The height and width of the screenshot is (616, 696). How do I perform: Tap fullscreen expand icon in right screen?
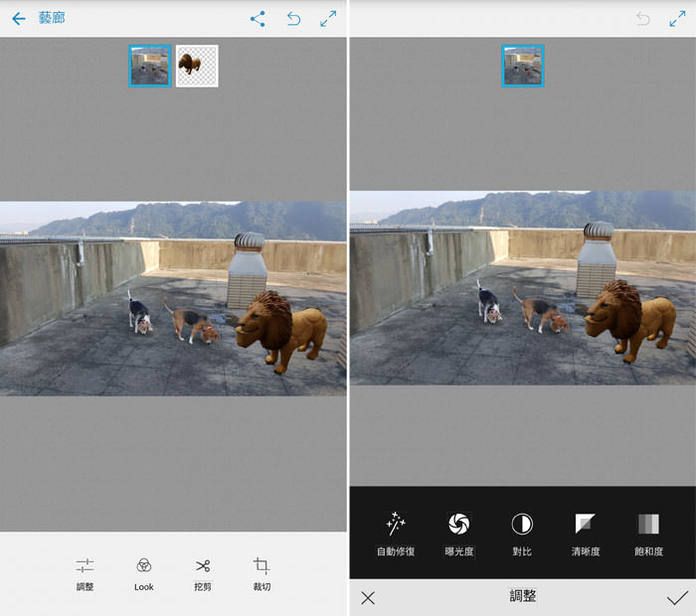pos(677,19)
